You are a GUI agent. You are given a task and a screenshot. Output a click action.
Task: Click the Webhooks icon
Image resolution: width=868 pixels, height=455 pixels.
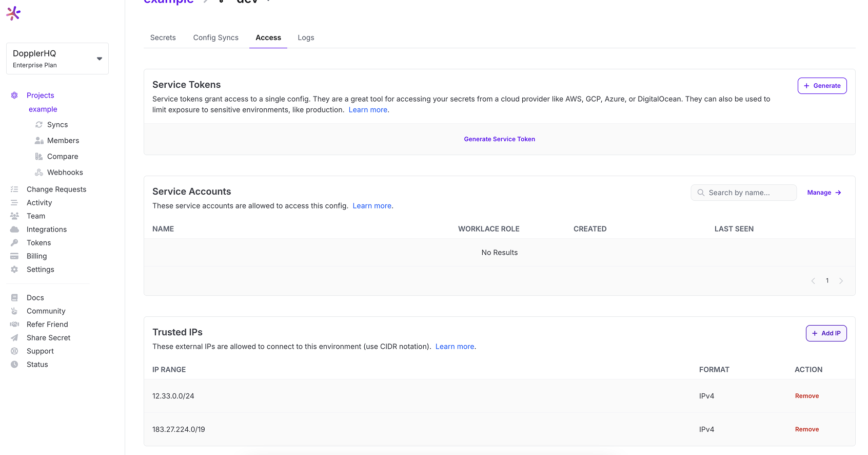point(39,173)
